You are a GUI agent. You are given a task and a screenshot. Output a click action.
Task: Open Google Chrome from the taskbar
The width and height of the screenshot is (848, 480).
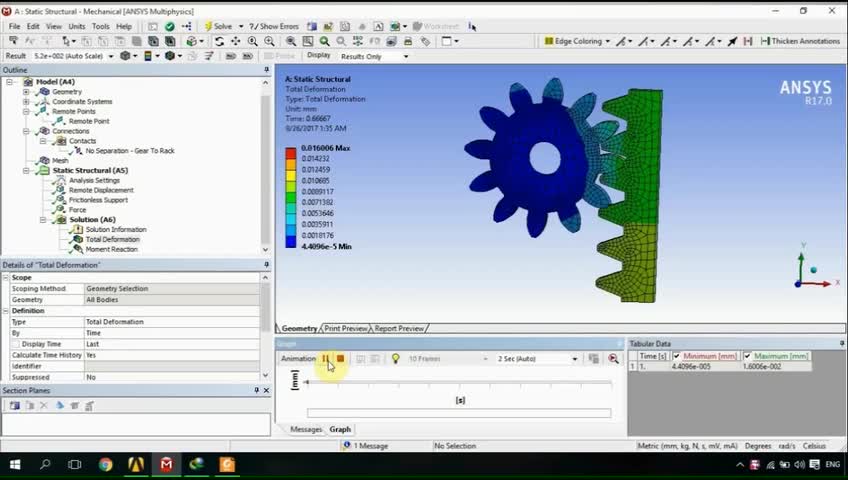click(x=105, y=464)
